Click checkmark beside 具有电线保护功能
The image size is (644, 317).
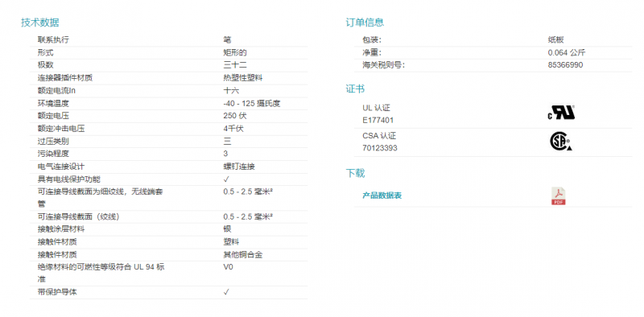pyautogui.click(x=226, y=179)
